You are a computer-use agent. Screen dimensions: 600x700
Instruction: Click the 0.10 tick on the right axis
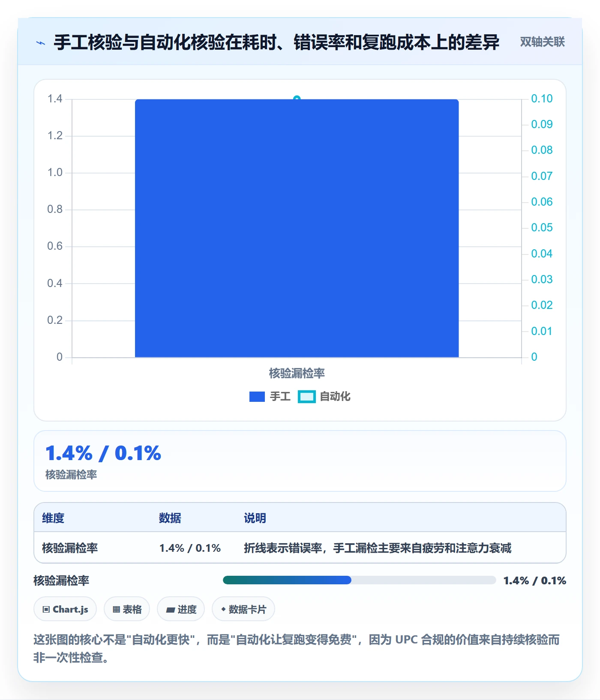(542, 99)
